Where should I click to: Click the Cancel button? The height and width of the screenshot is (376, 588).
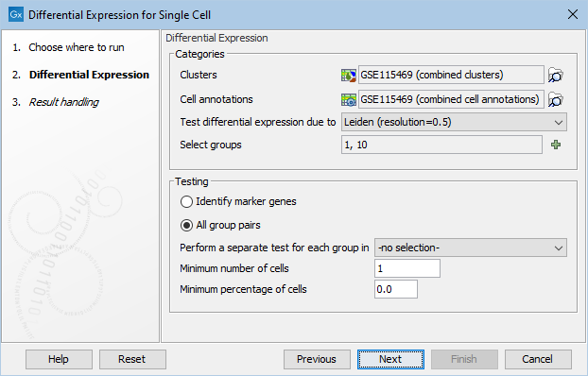coord(538,359)
